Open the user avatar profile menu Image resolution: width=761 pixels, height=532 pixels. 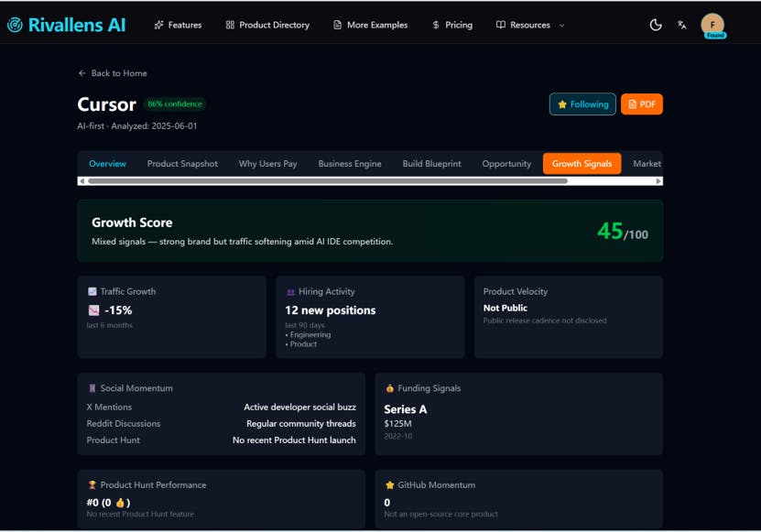tap(712, 26)
